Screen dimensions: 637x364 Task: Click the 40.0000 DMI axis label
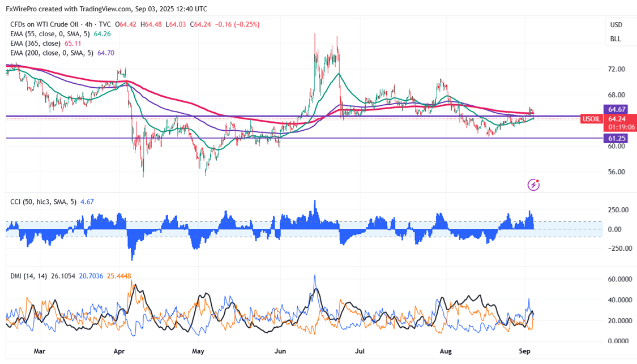point(620,300)
